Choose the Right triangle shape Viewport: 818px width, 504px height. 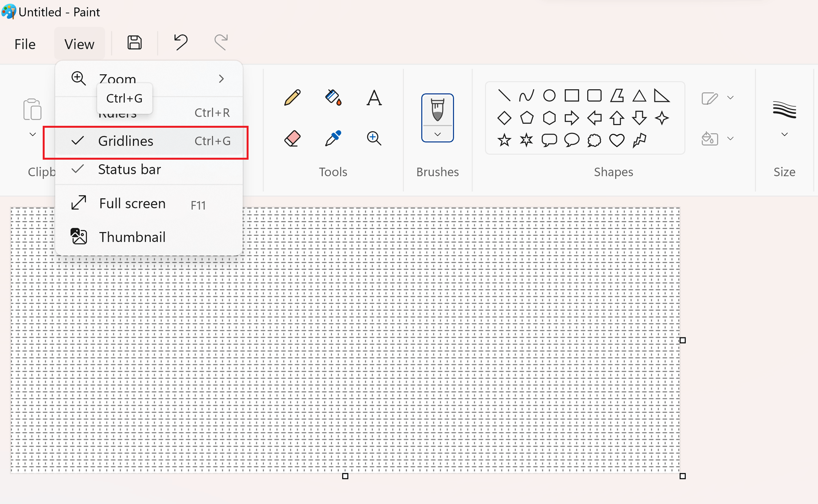[662, 95]
